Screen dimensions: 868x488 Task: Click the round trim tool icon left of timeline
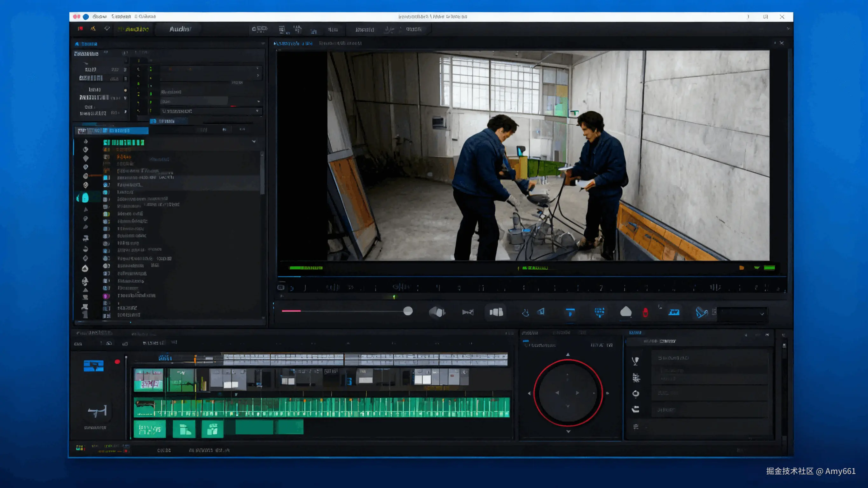[x=97, y=411]
